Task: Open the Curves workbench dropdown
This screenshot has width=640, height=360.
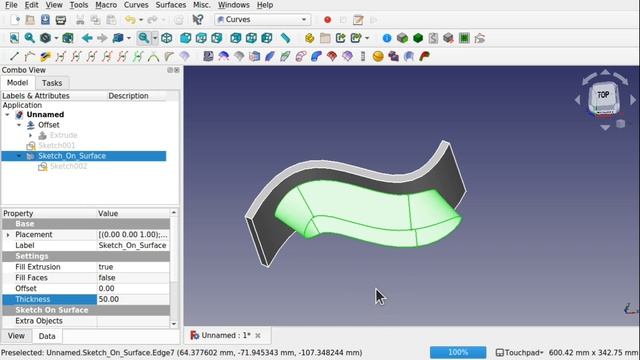Action: pos(262,20)
